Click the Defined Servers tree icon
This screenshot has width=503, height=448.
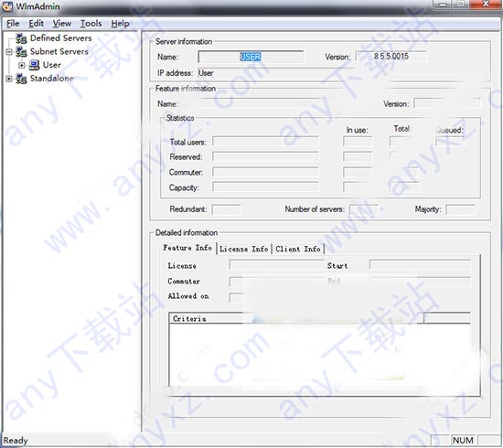tap(22, 38)
